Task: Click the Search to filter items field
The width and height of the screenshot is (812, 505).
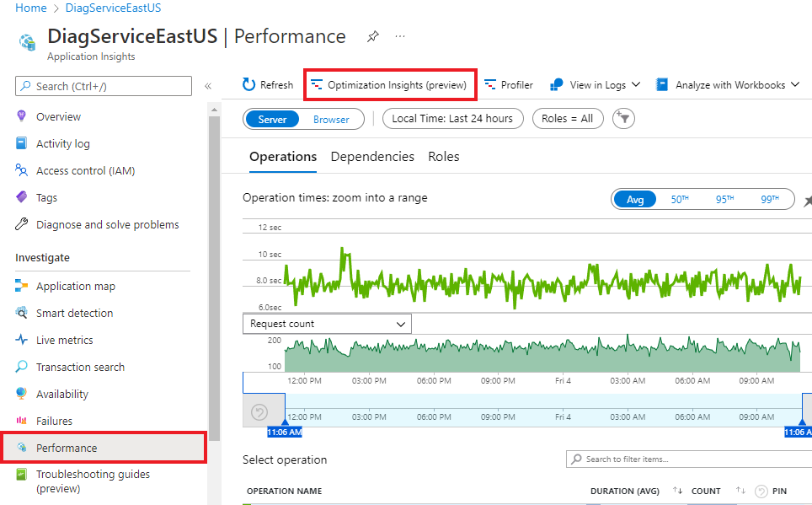Action: click(x=689, y=459)
